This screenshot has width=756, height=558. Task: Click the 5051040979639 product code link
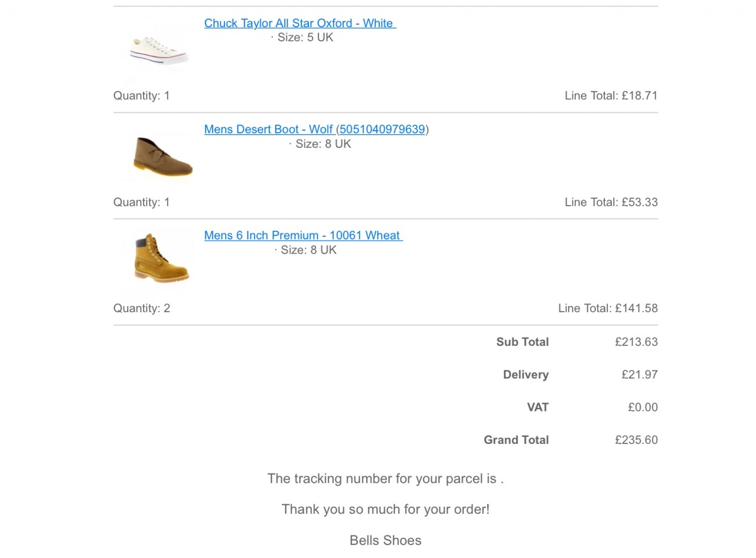[382, 129]
